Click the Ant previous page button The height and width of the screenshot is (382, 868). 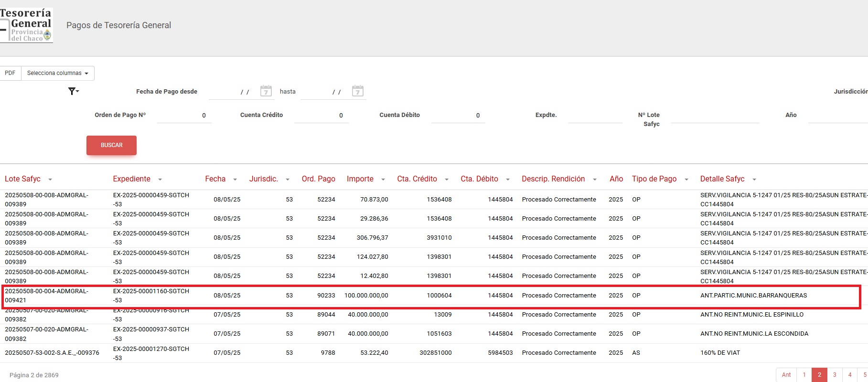[x=786, y=375]
